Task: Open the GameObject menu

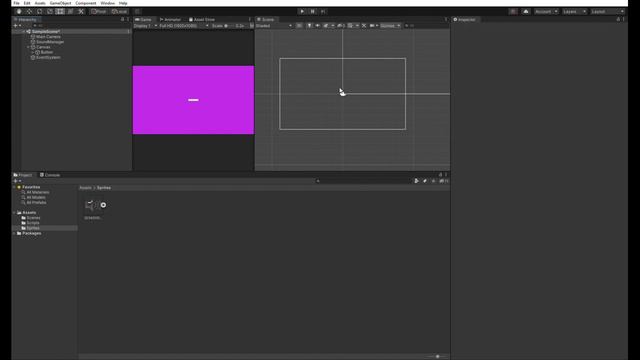Action: point(60,3)
